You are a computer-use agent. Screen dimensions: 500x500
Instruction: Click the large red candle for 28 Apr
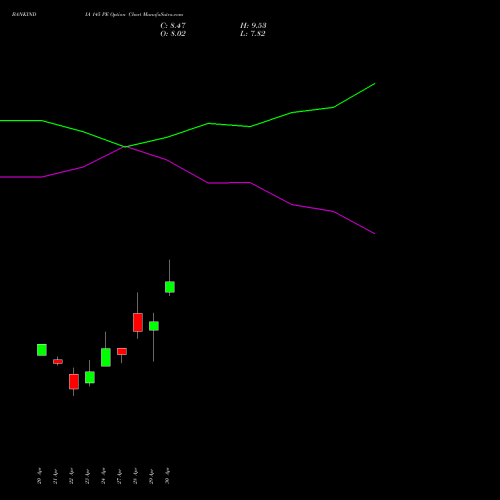tap(138, 322)
